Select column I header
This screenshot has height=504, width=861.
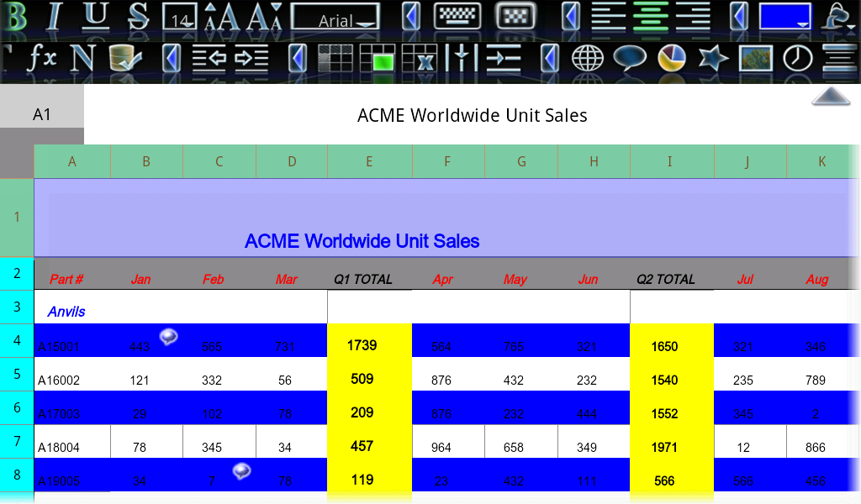coord(672,161)
